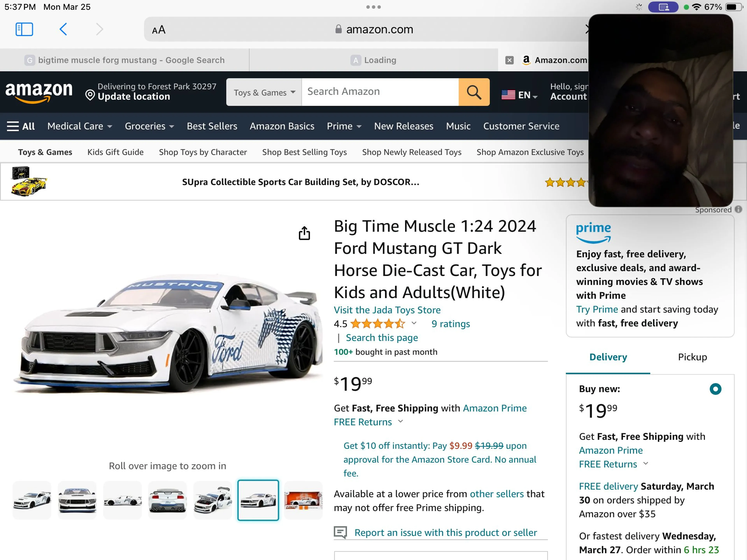Expand the Groceries menu
Screen dimensions: 747x560
pos(150,126)
